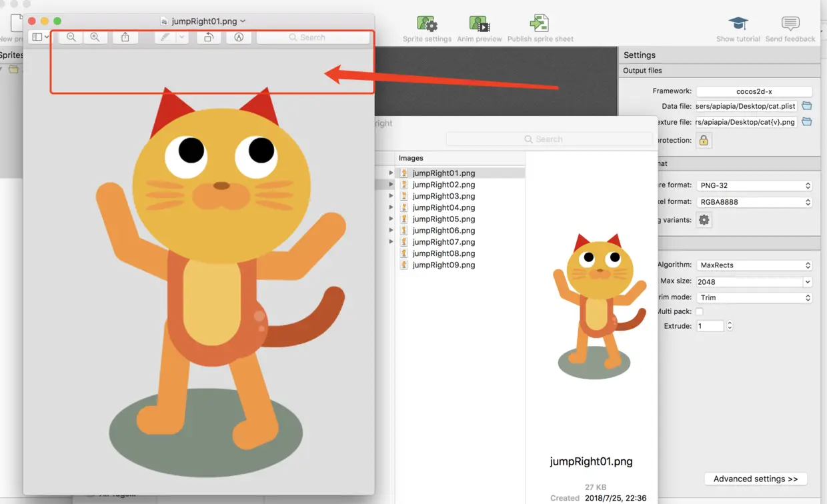This screenshot has height=504, width=827.
Task: Zoom out in the Preview window toolbar
Action: (x=71, y=37)
